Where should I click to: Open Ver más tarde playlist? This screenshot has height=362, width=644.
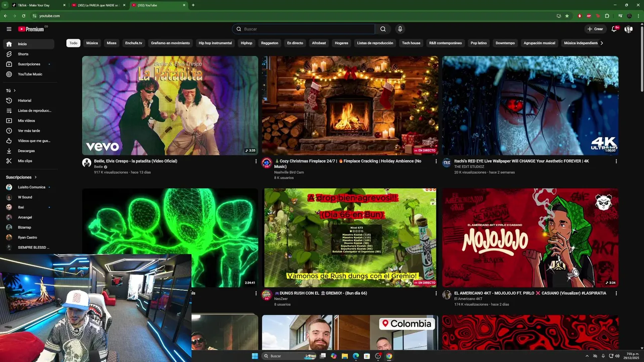point(28,131)
